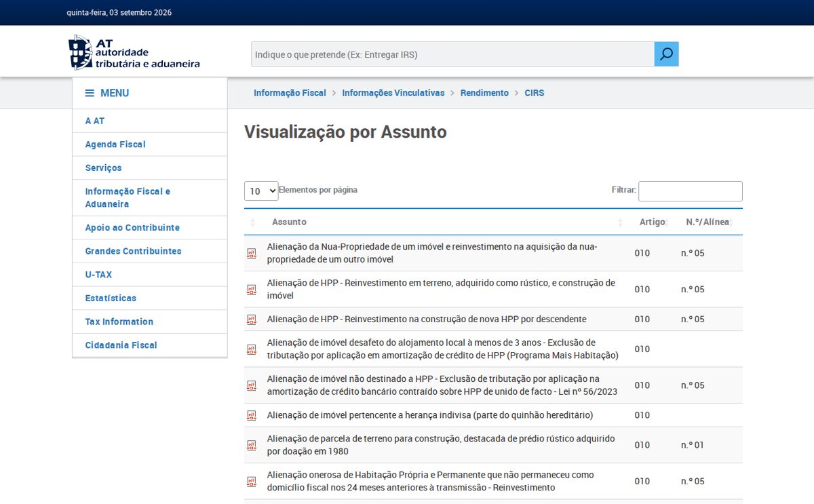Click the Filtrar input field
This screenshot has width=814, height=504.
click(x=691, y=191)
